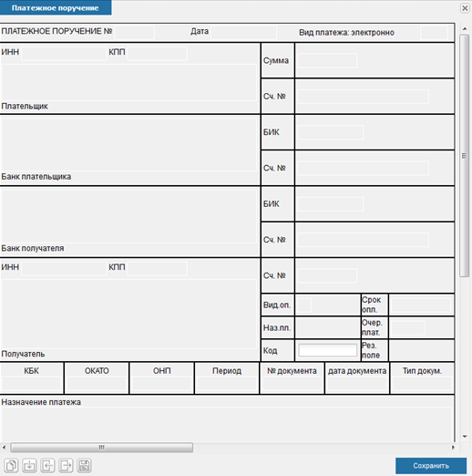472x476 pixels.
Task: Click the scroll up arrow
Action: tap(465, 29)
